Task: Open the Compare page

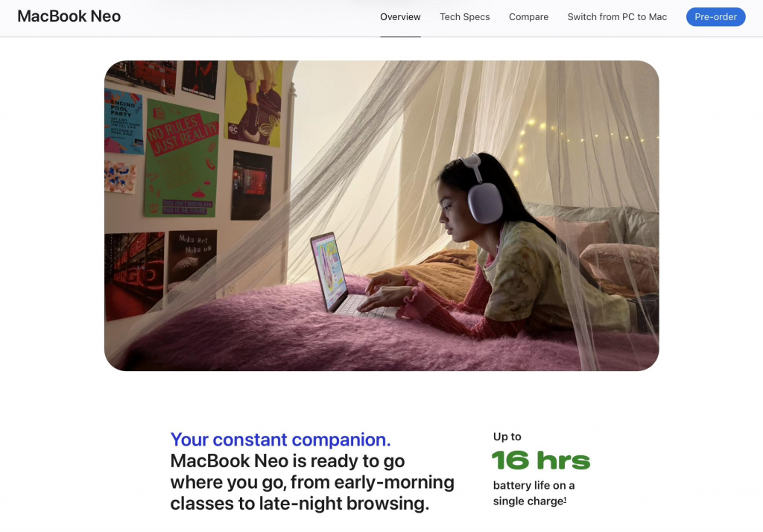Action: click(x=528, y=17)
